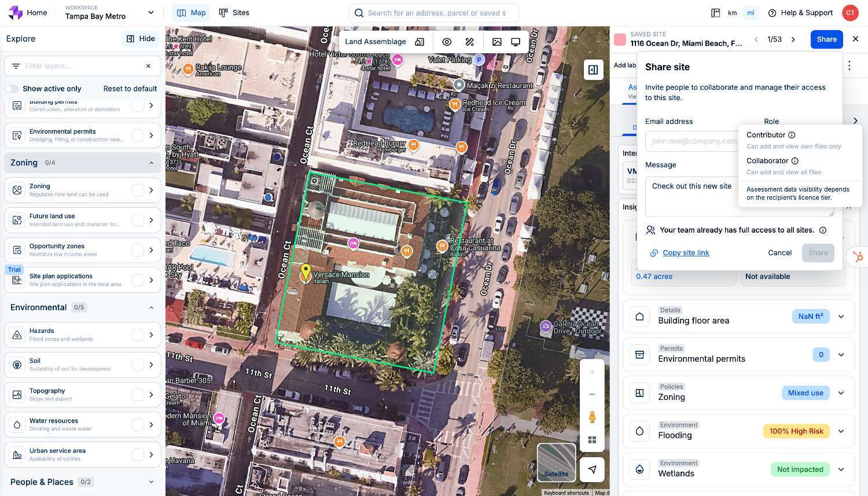Toggle the map side panel icon

click(593, 70)
